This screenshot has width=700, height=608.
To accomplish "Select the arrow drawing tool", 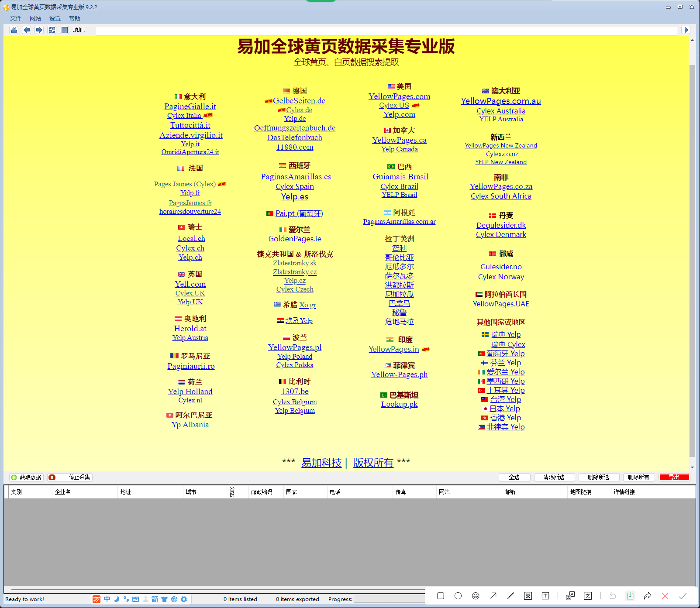I will (x=493, y=596).
